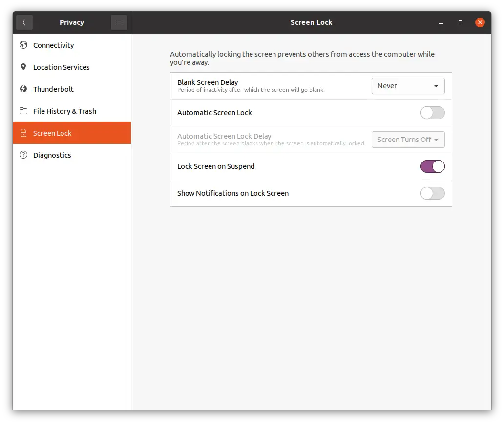Viewport: 504px width, 424px height.
Task: Click the question mark Diagnostics icon
Action: pyautogui.click(x=23, y=155)
